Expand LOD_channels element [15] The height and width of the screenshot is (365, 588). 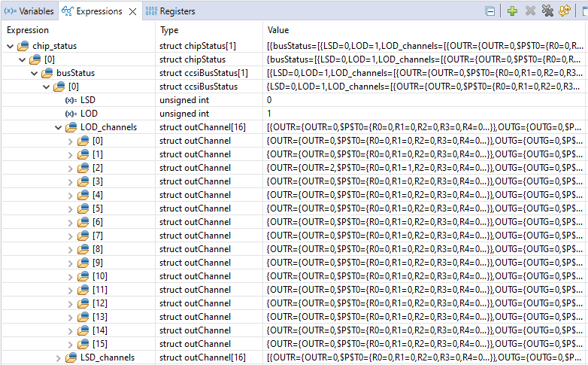click(71, 344)
